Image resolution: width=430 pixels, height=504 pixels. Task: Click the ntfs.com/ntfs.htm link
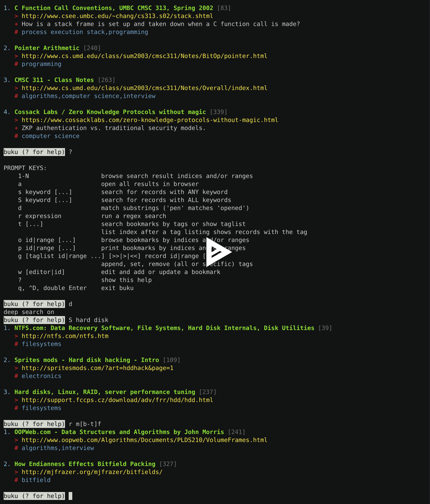(65, 336)
